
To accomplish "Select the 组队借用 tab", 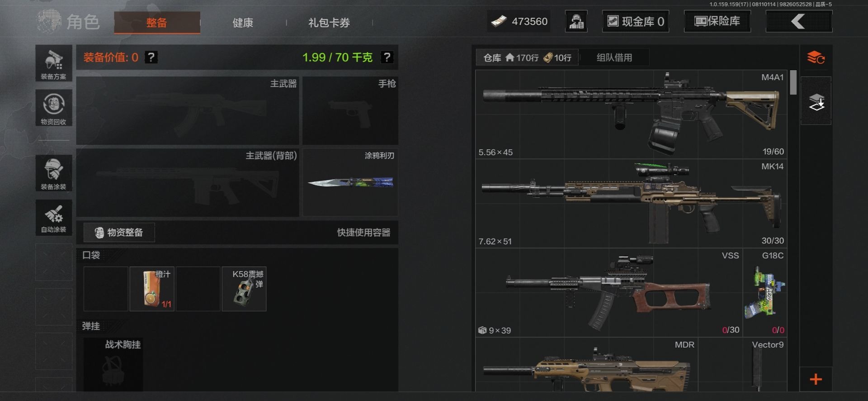I will point(614,57).
